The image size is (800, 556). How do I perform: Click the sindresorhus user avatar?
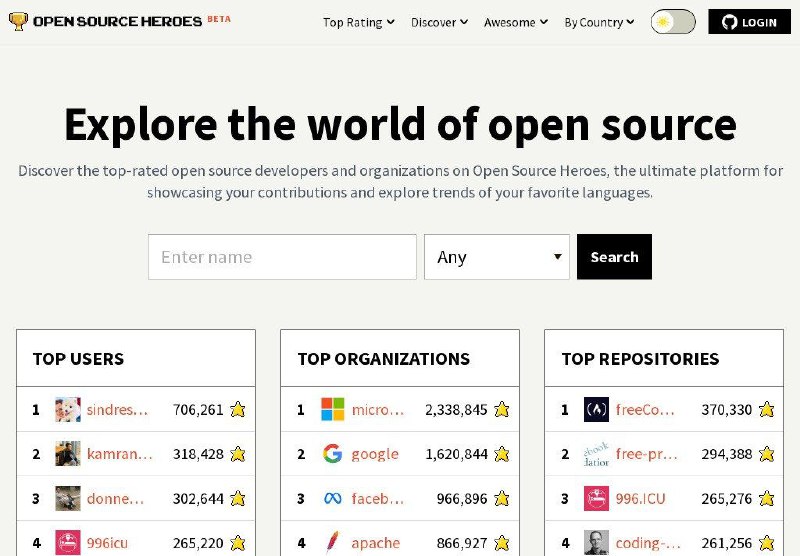68,409
